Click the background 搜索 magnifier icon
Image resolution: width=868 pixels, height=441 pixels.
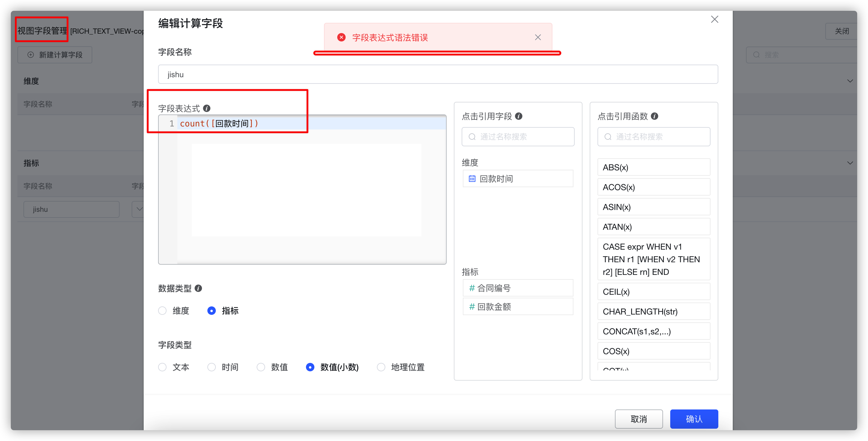pyautogui.click(x=756, y=55)
